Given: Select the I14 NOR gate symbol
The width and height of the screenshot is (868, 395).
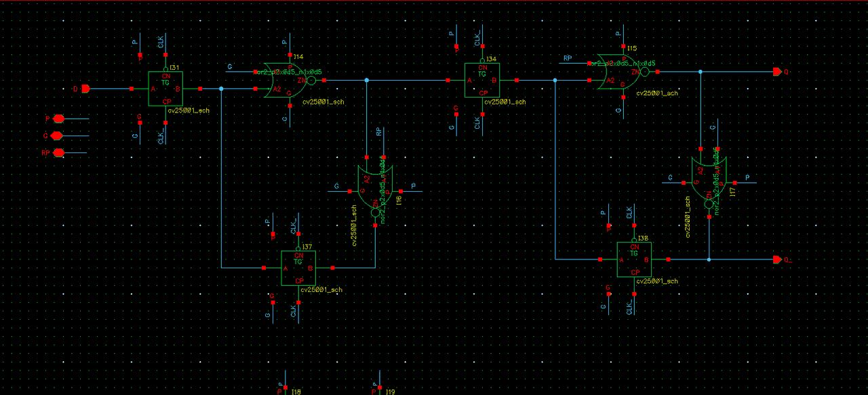Looking at the screenshot, I should (x=289, y=80).
